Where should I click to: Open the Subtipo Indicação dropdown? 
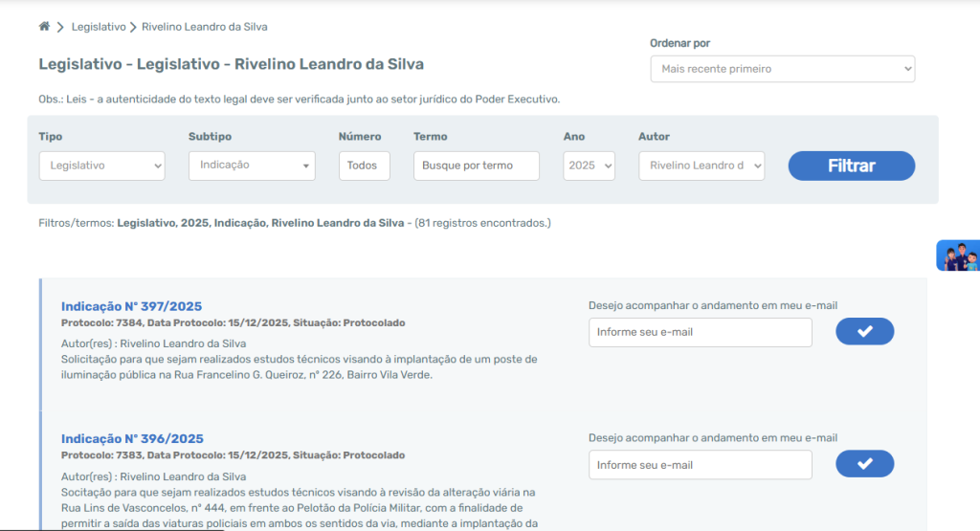click(252, 166)
